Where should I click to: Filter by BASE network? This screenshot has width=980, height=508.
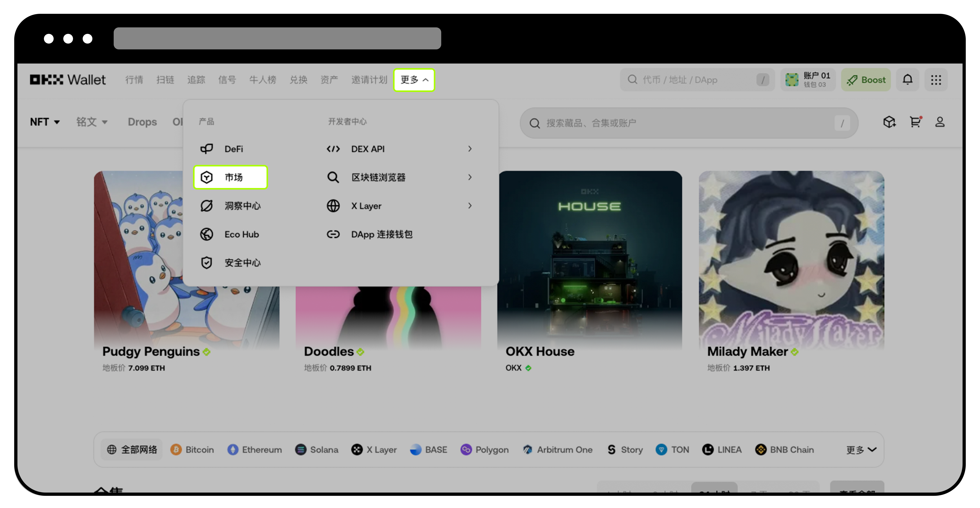pyautogui.click(x=428, y=450)
